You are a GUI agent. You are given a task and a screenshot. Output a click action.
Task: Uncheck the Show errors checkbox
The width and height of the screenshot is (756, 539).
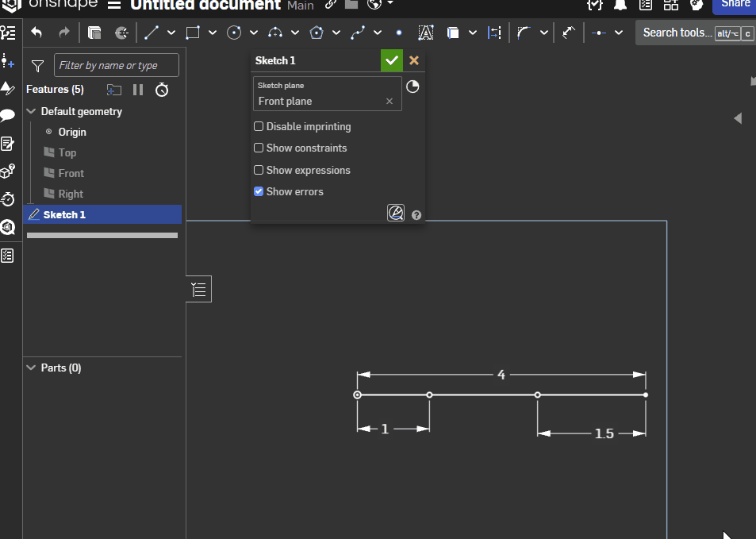259,191
